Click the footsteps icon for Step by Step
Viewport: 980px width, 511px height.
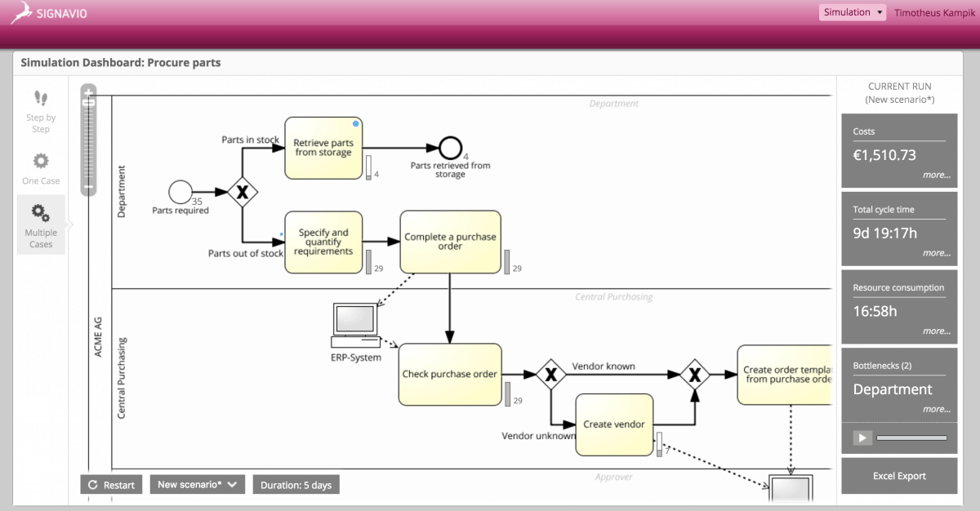41,100
